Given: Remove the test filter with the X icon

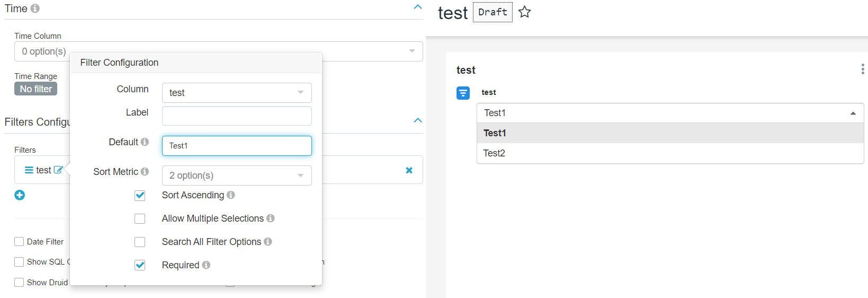Looking at the screenshot, I should [x=409, y=170].
